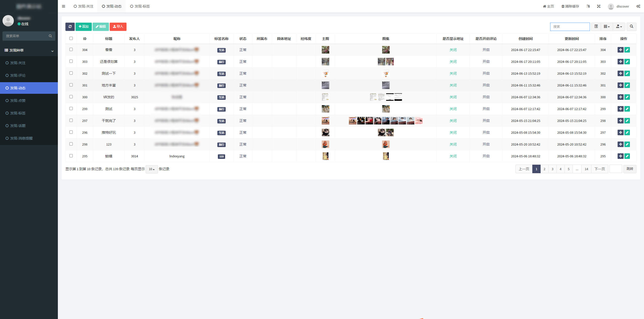The width and height of the screenshot is (644, 319).
Task: Click the magnifier advanced search button
Action: [x=631, y=27]
